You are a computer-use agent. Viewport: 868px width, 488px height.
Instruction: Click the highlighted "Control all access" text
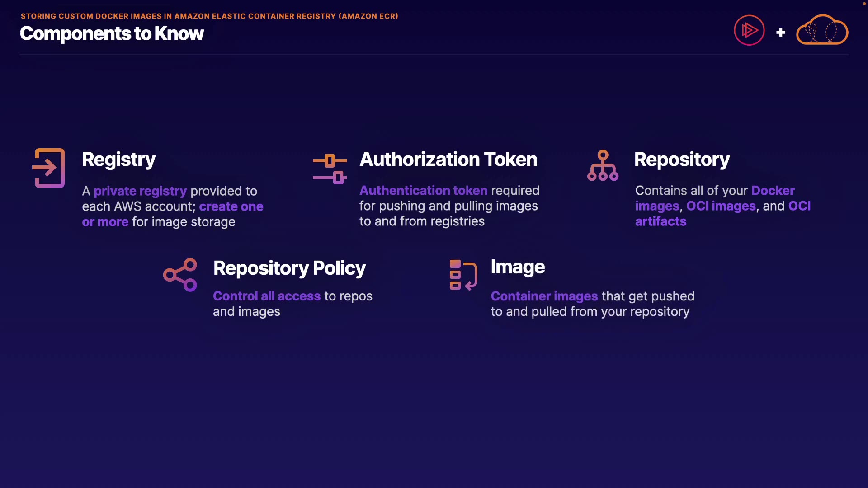(x=267, y=296)
